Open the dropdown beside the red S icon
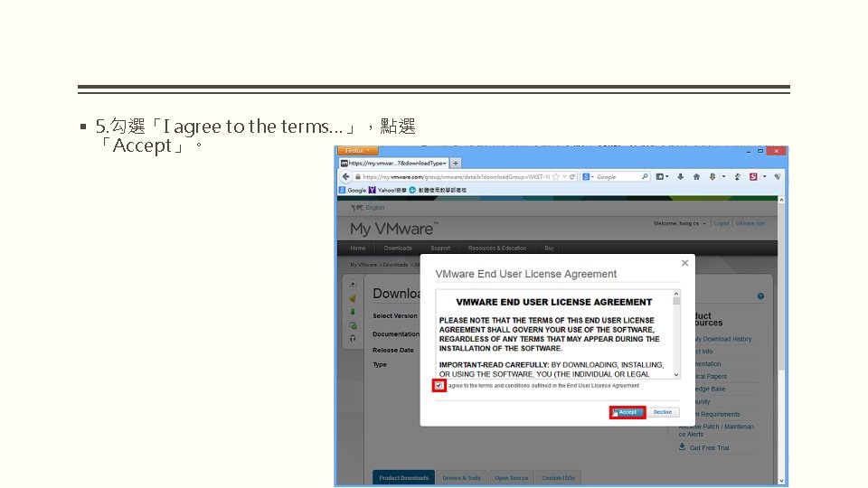The height and width of the screenshot is (488, 868). 765,176
